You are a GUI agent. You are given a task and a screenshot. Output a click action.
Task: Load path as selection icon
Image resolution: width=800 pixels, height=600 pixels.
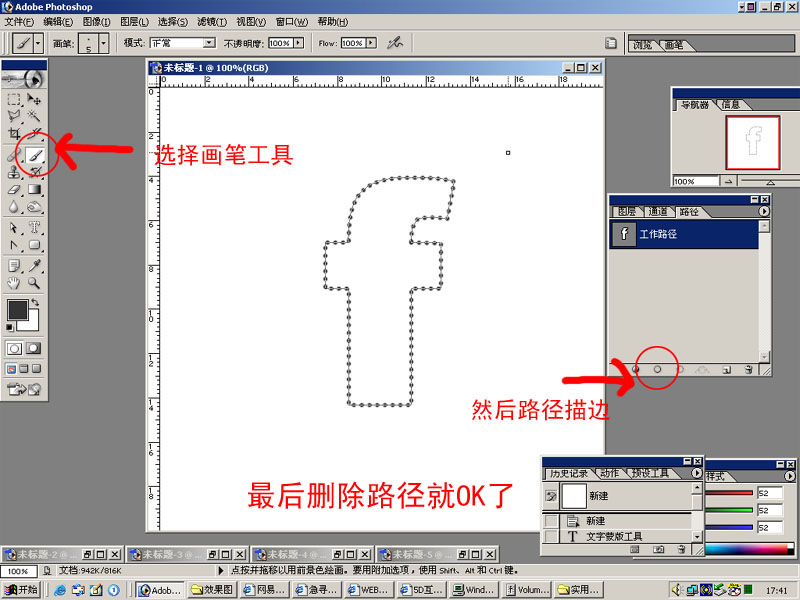click(680, 369)
